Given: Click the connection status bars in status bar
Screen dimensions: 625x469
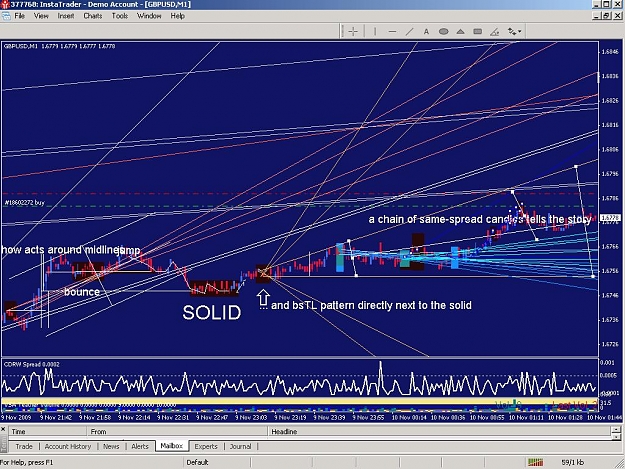Looking at the screenshot, I should click(x=535, y=462).
